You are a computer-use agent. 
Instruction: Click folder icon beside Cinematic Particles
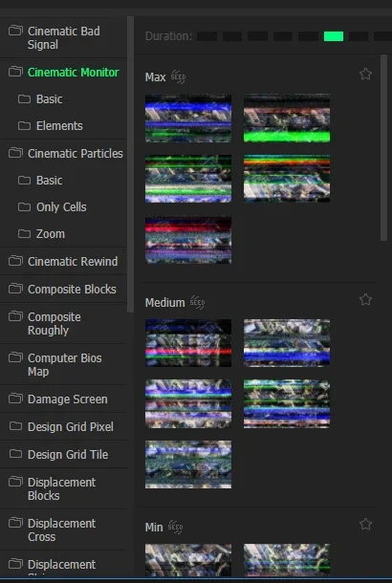15,153
